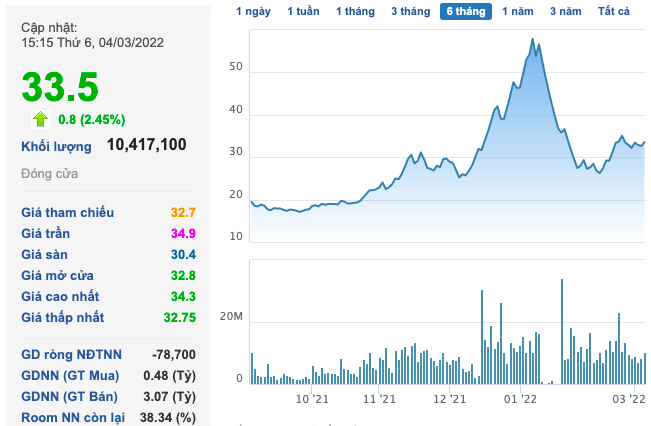
Task: Click the active 6 tháng tab
Action: (466, 11)
